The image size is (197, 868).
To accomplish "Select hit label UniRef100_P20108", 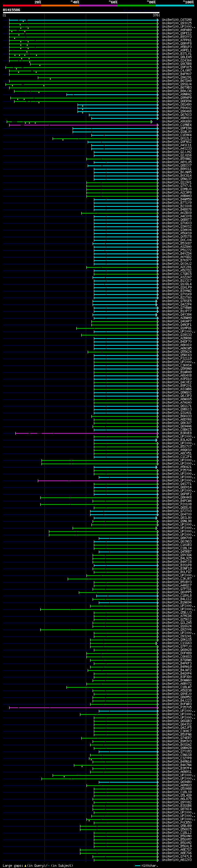I will click(x=176, y=504).
